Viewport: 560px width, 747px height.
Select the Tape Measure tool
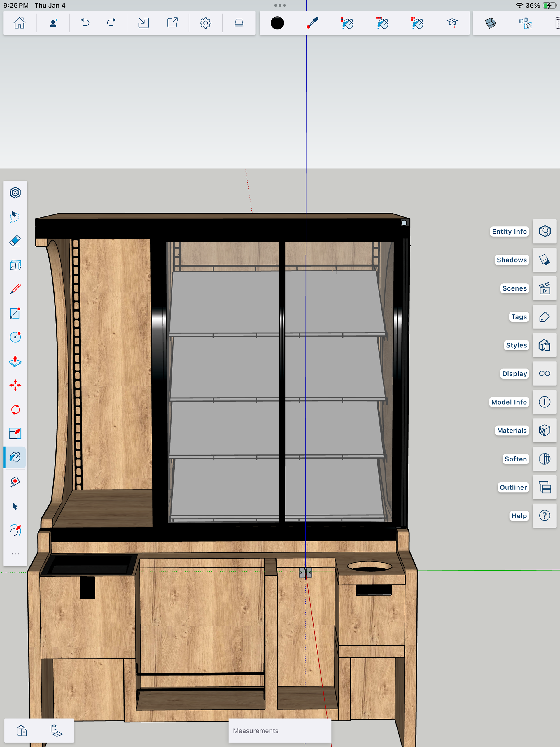15,482
